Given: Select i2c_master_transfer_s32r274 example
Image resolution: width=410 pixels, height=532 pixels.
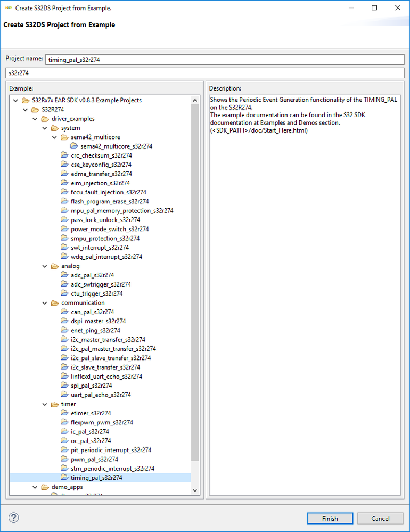Looking at the screenshot, I should point(108,339).
